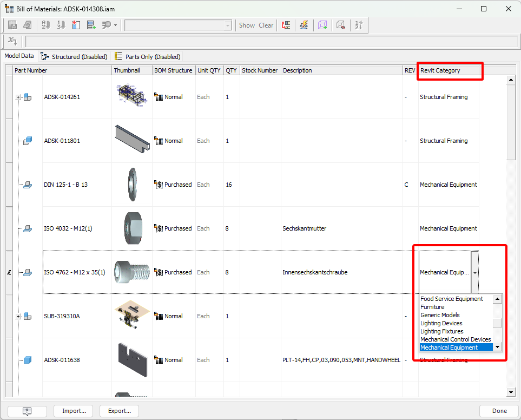
Task: Click the box with red marker icon
Action: pos(341,25)
